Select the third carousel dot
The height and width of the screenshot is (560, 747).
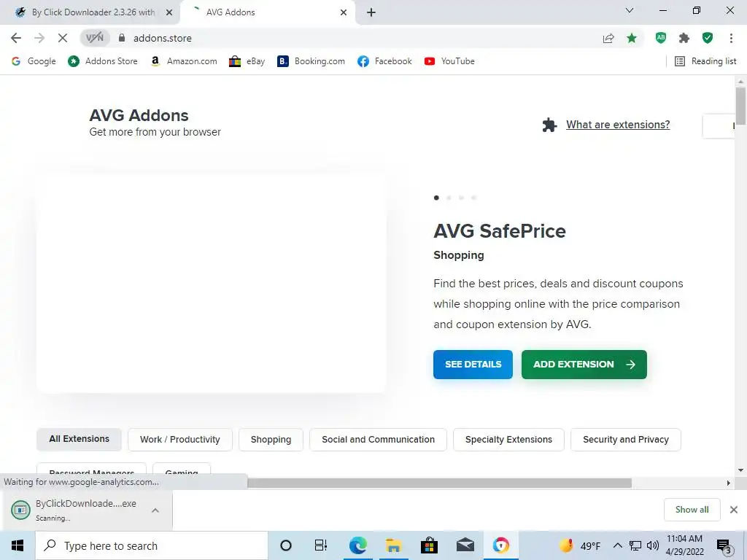pos(461,198)
